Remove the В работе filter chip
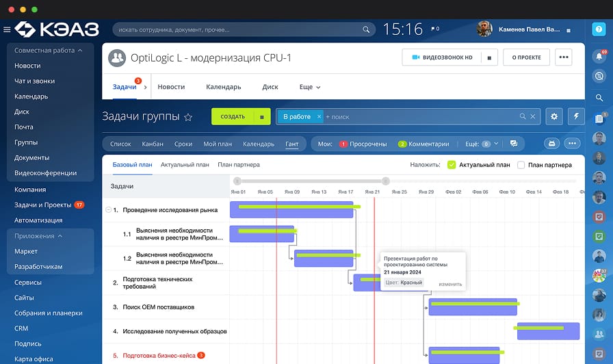The image size is (613, 364). (319, 117)
